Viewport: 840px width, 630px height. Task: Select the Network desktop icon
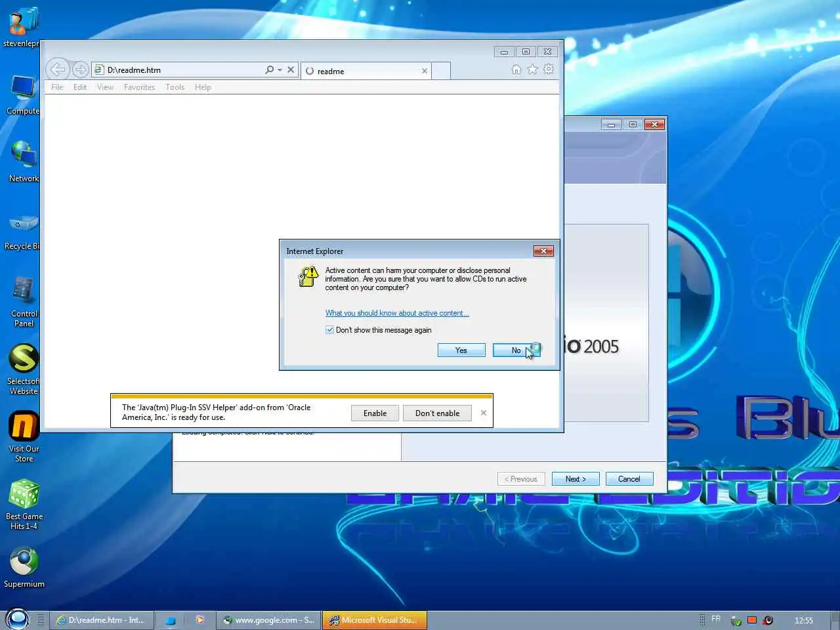pos(23,162)
